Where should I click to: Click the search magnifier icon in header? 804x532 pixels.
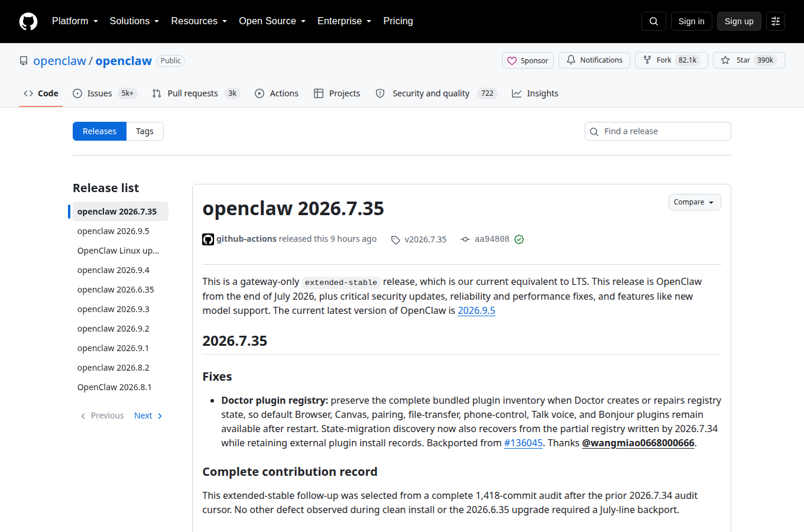tap(654, 21)
